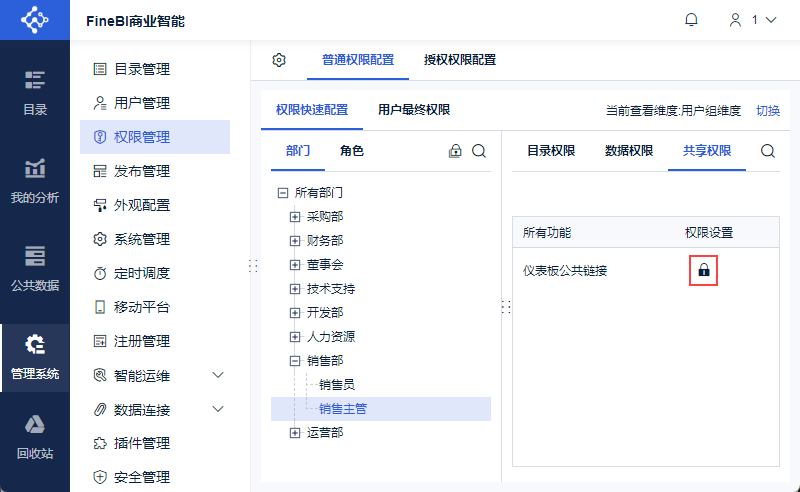Expand the 智能运维 menu chevron
Viewport: 800px width, 492px height.
pyautogui.click(x=219, y=375)
